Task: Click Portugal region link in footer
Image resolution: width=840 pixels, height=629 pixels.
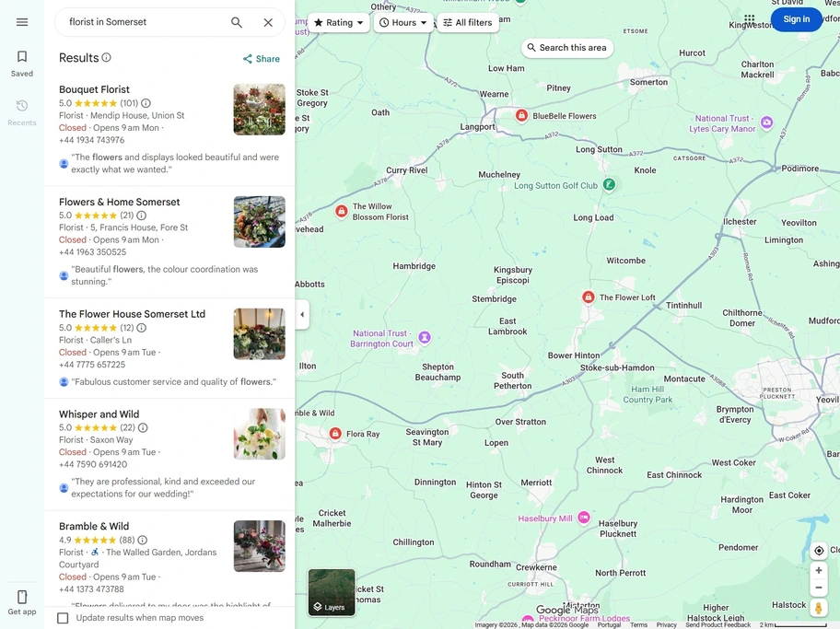Action: pyautogui.click(x=609, y=624)
